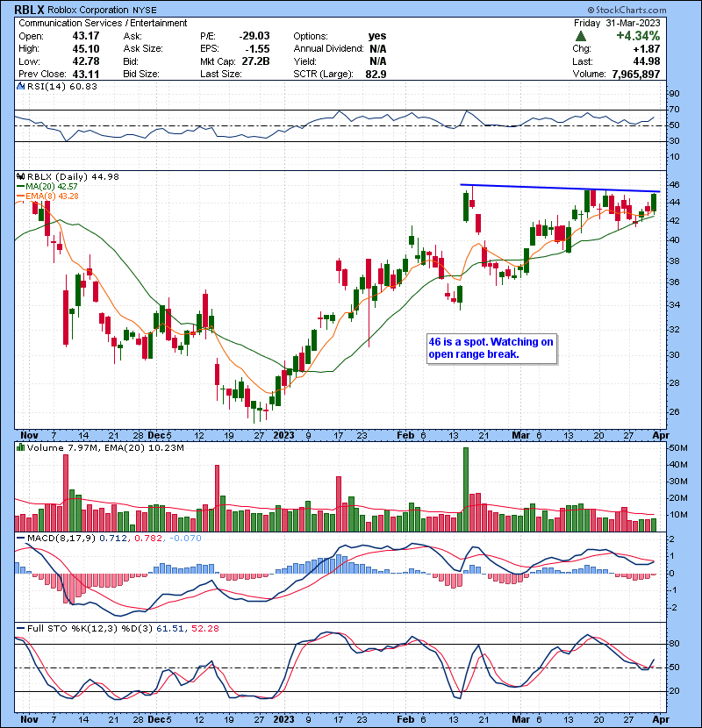
Task: Click the '46 is a spot' annotation box
Action: click(491, 348)
